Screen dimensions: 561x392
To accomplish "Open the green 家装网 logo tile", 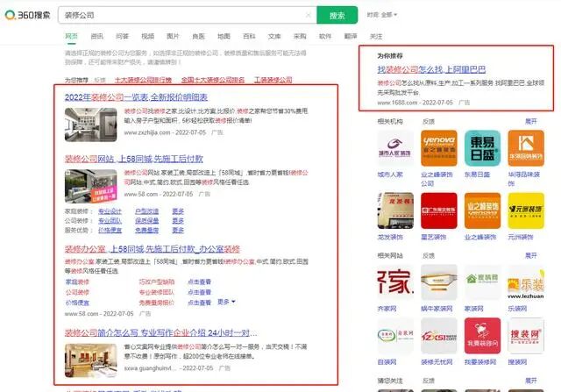I will pos(482,282).
